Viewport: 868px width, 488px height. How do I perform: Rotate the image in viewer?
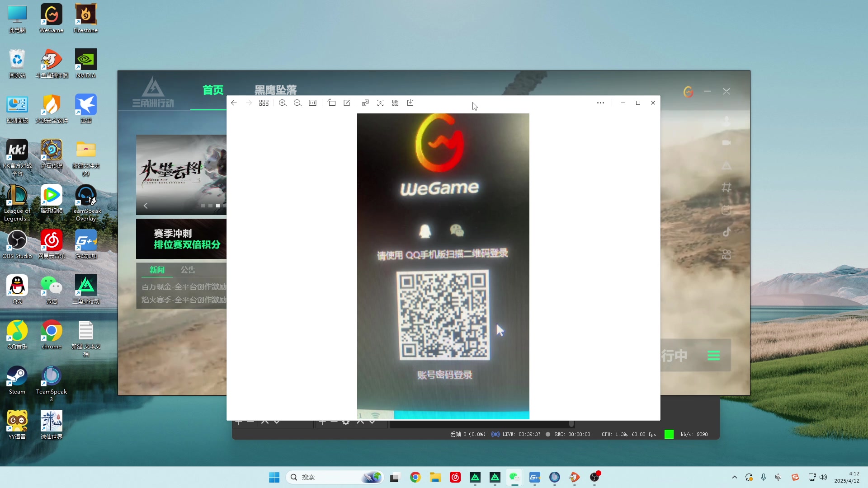click(332, 103)
